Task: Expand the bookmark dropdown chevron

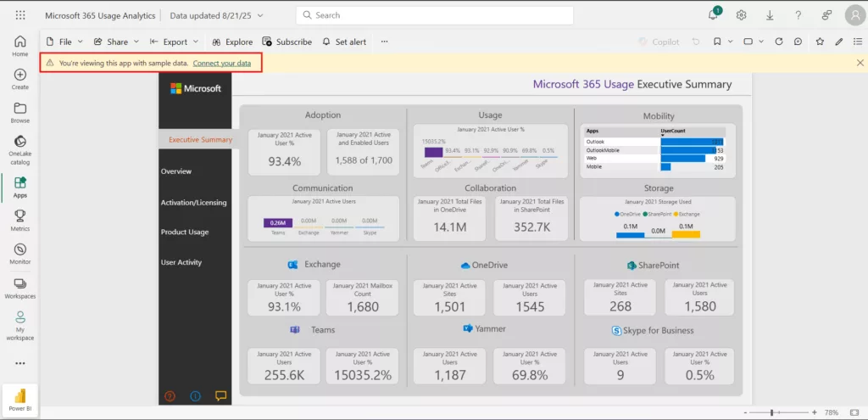Action: [x=730, y=42]
